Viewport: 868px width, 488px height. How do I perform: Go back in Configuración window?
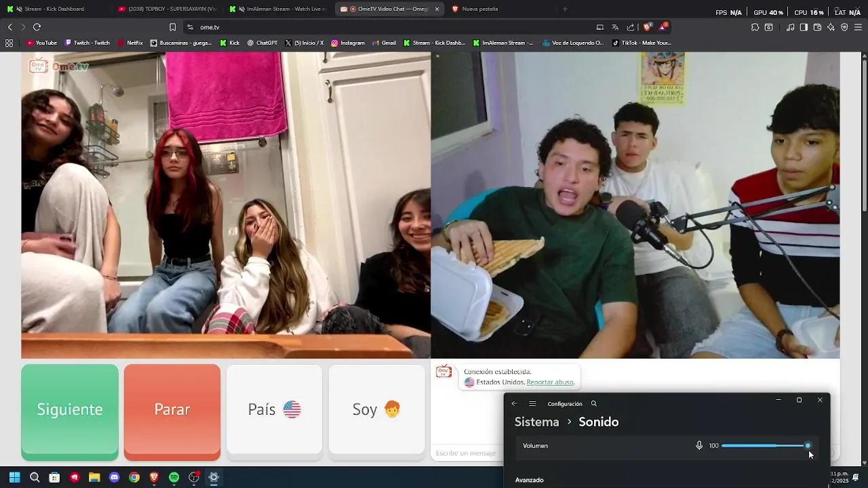tap(514, 403)
